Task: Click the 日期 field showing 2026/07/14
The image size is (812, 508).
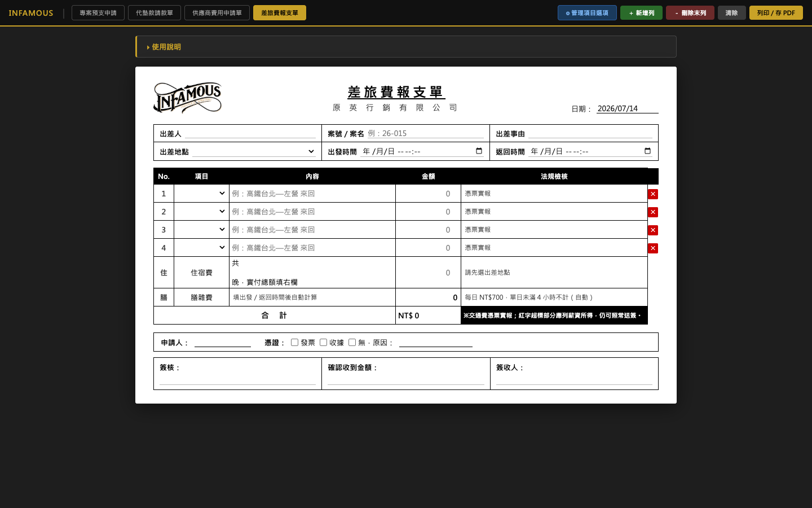Action: (x=627, y=108)
